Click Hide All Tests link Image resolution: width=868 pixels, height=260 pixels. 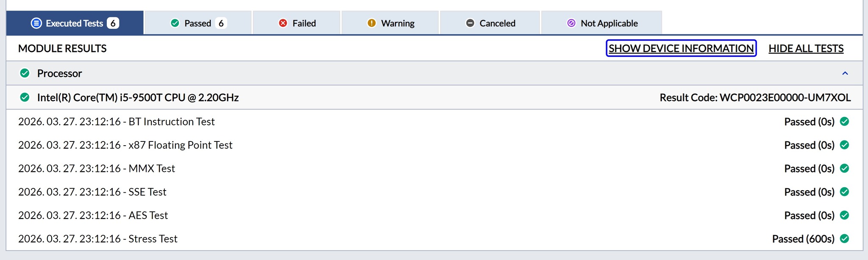(806, 48)
